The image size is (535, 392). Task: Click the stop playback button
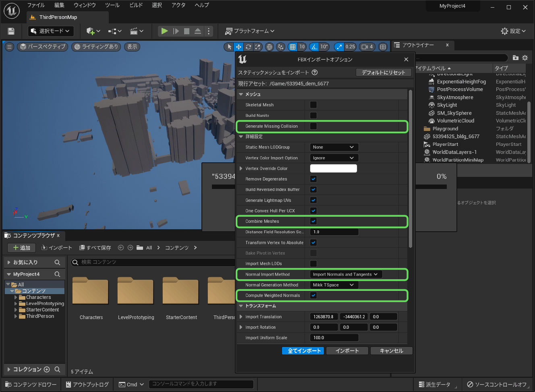(x=187, y=31)
